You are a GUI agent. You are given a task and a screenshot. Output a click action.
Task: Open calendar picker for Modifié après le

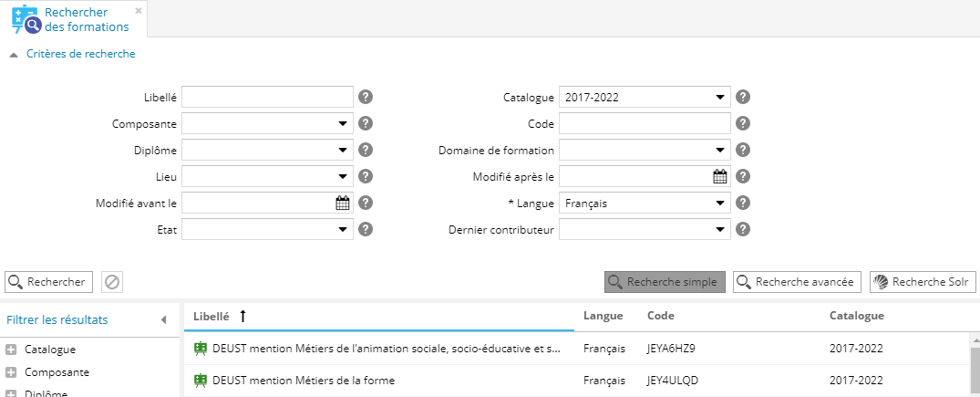click(720, 177)
